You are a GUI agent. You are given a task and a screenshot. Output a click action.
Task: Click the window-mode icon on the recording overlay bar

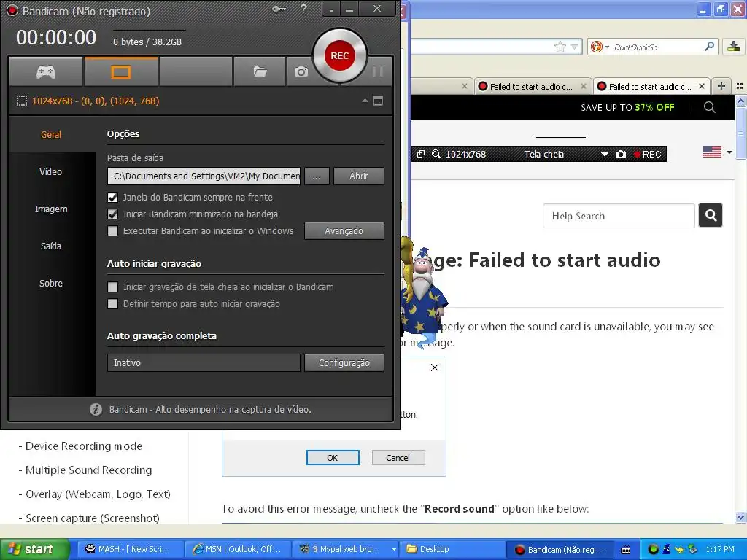421,154
